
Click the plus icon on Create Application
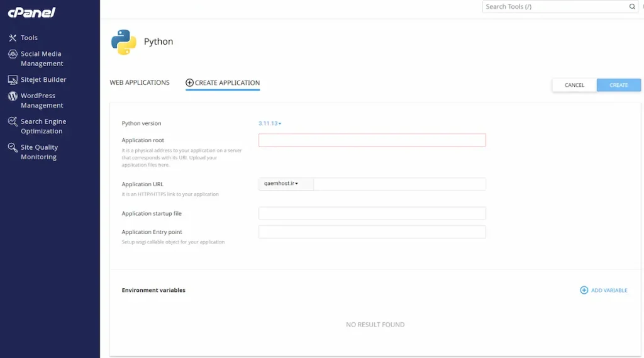[x=189, y=82]
